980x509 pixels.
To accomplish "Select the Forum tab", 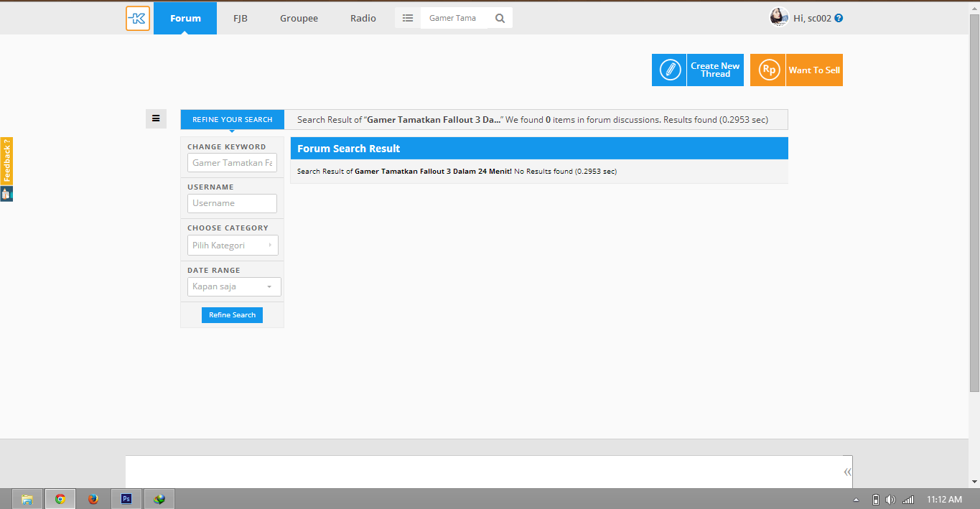I will pos(185,18).
